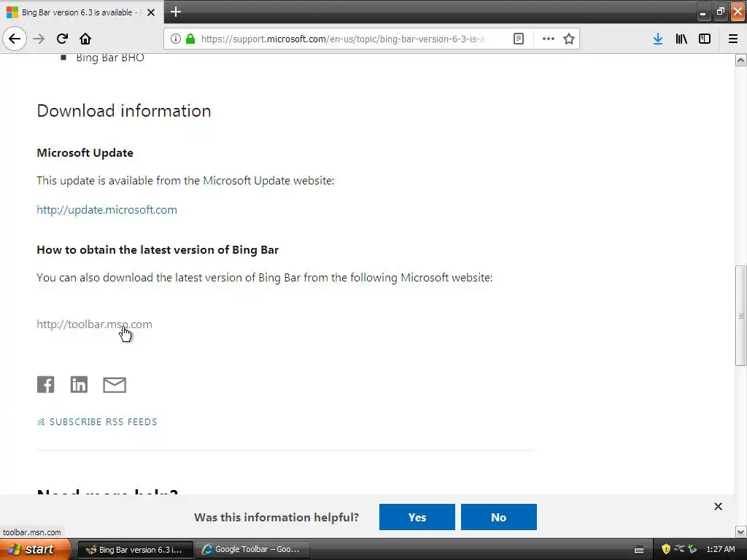Open a new tab with plus button
The width and height of the screenshot is (747, 560).
[176, 12]
